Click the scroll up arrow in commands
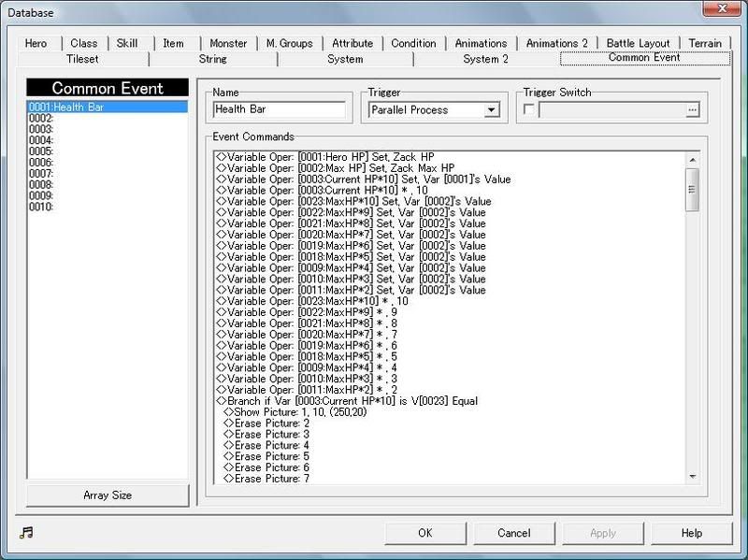Viewport: 748px width, 560px height. coord(692,160)
